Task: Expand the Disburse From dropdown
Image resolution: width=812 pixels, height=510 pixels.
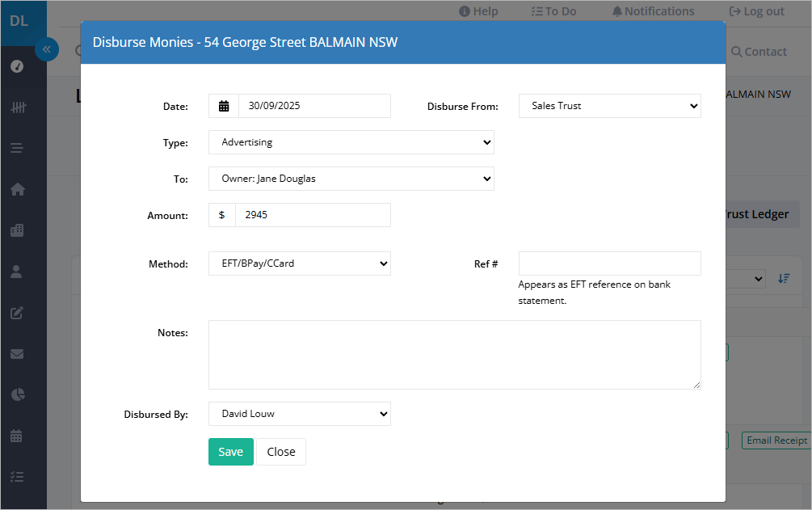Action: click(x=609, y=106)
